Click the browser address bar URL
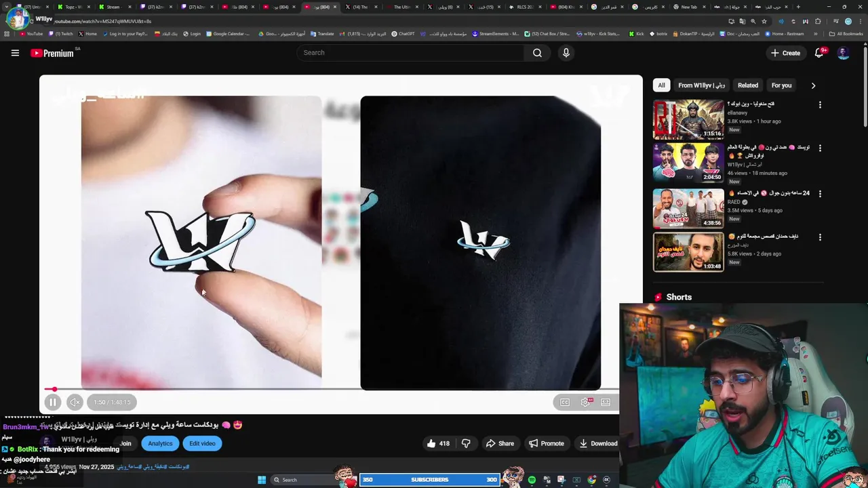Viewport: 868px width, 488px height. click(102, 21)
